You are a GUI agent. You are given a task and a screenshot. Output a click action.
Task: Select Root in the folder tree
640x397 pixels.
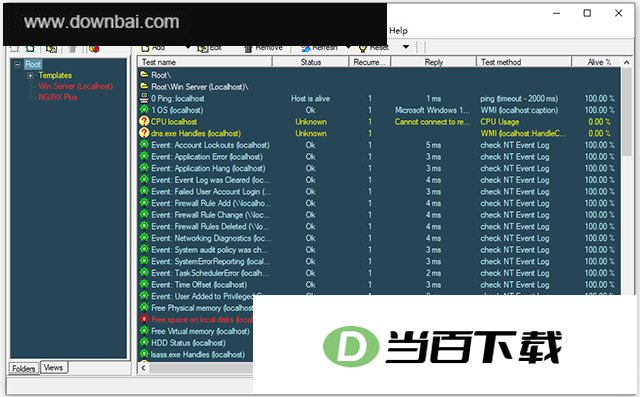33,64
